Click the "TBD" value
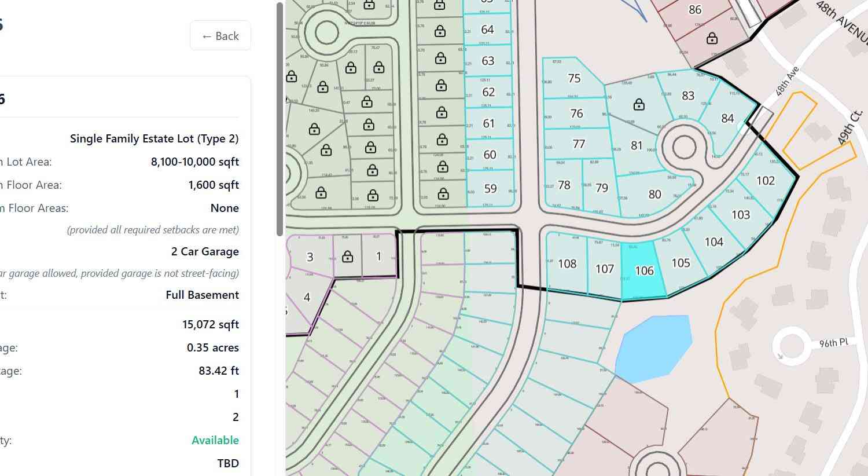Viewport: 868px width, 476px height. 228,463
